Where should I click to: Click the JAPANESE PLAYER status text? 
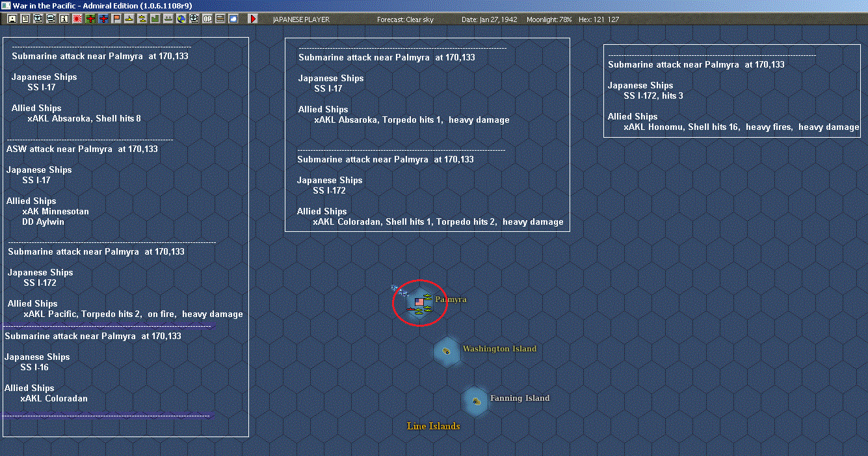pos(301,19)
